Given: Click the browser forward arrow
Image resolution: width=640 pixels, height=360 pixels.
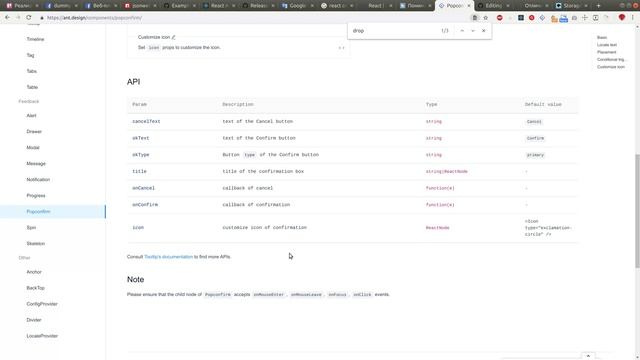Looking at the screenshot, I should point(18,18).
